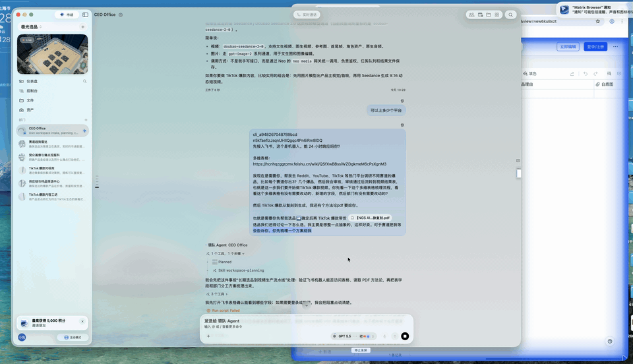
Task: Search the sidebar using the magnifier icon
Action: [x=85, y=81]
